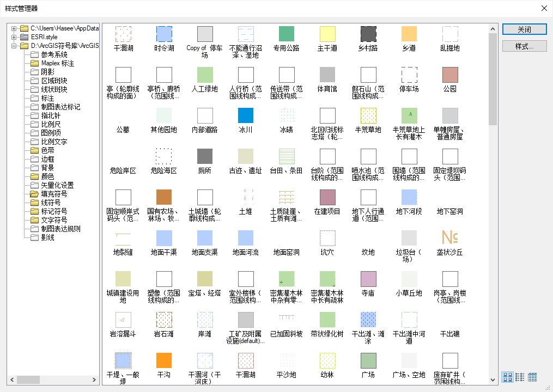Pick the 冰川 blue fill symbol
The height and width of the screenshot is (392, 553).
pyautogui.click(x=246, y=115)
